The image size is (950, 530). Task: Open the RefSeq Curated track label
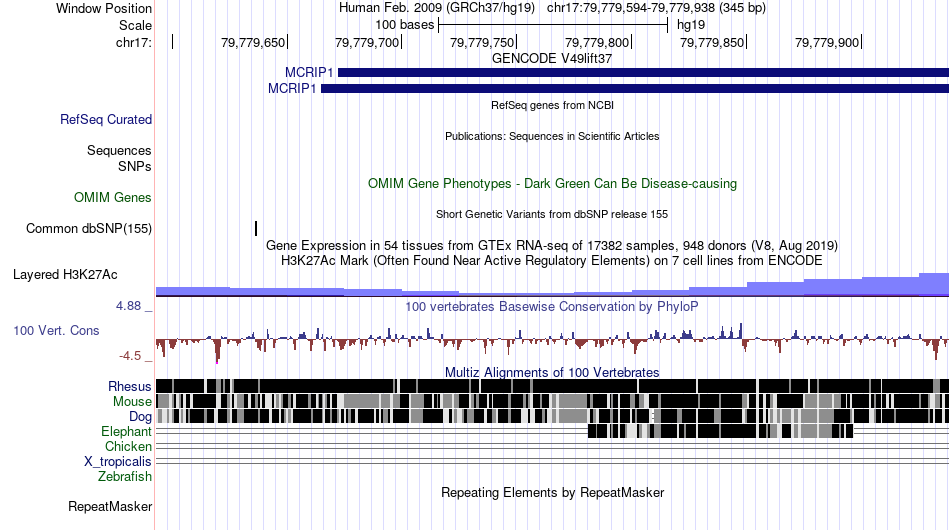(x=106, y=119)
